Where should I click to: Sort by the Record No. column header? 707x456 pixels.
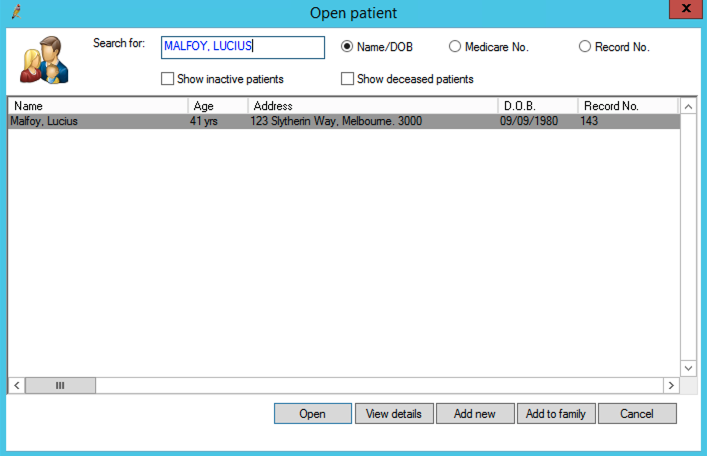pos(628,106)
